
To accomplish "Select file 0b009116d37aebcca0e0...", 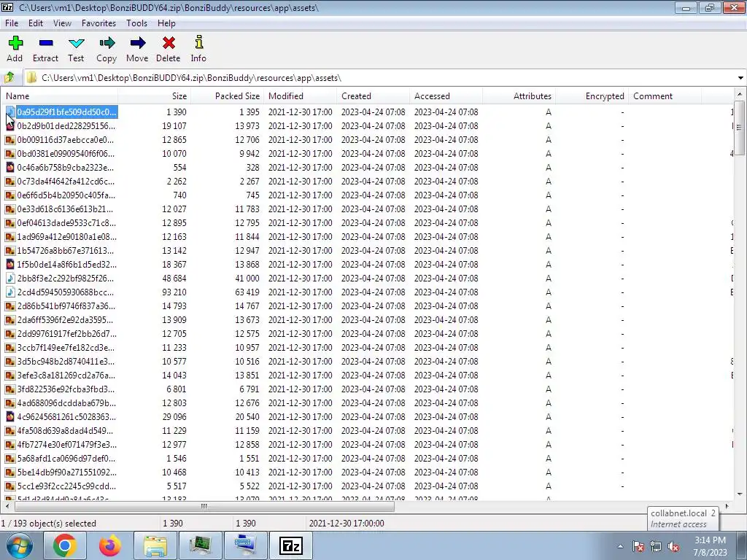I will pos(65,139).
